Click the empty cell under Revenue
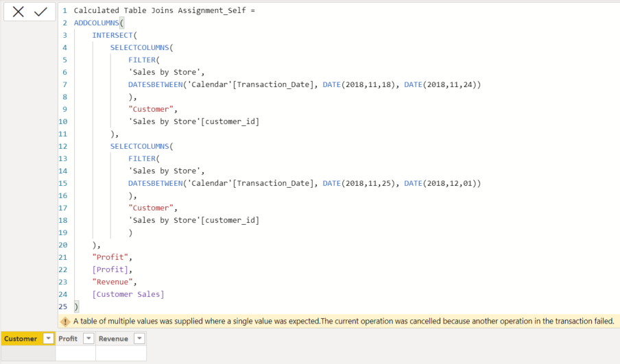 tap(121, 353)
